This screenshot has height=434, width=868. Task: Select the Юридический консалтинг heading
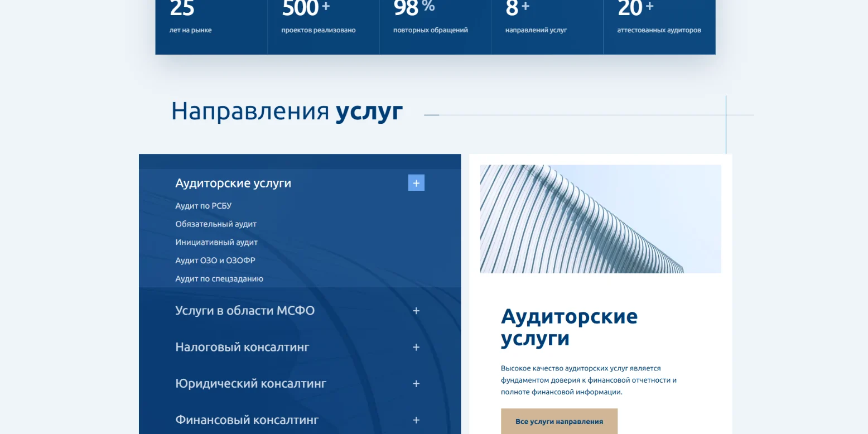tap(251, 384)
